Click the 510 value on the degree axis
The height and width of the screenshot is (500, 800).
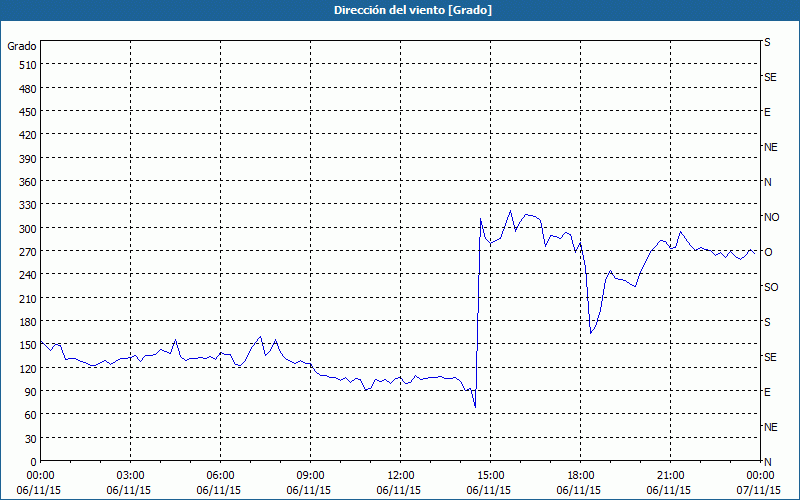(28, 65)
